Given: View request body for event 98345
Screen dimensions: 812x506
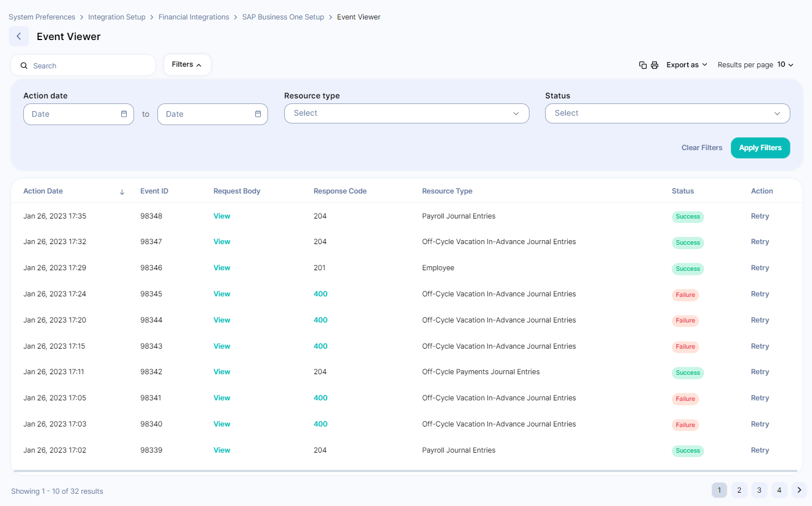Looking at the screenshot, I should pos(222,294).
